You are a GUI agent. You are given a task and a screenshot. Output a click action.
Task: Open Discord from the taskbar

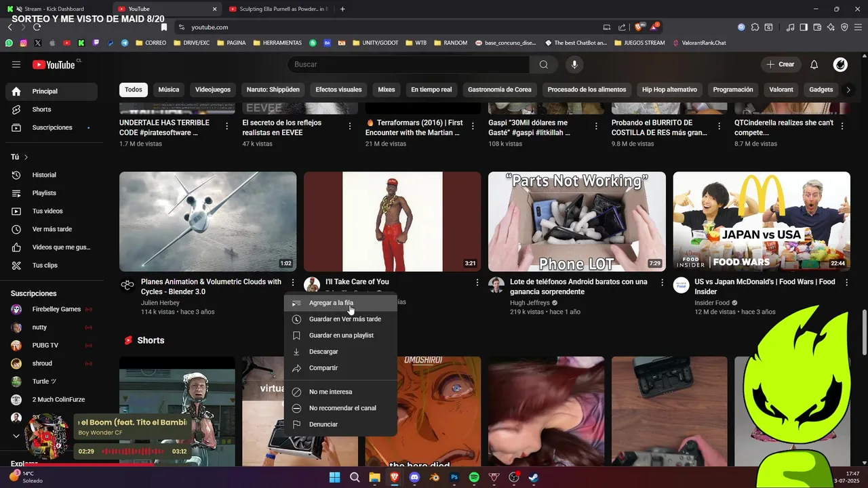(414, 477)
